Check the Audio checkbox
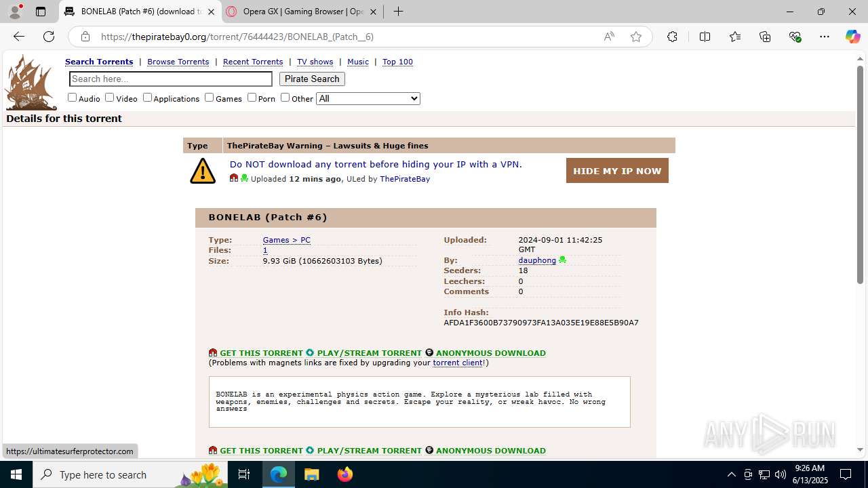This screenshot has width=868, height=488. [73, 98]
